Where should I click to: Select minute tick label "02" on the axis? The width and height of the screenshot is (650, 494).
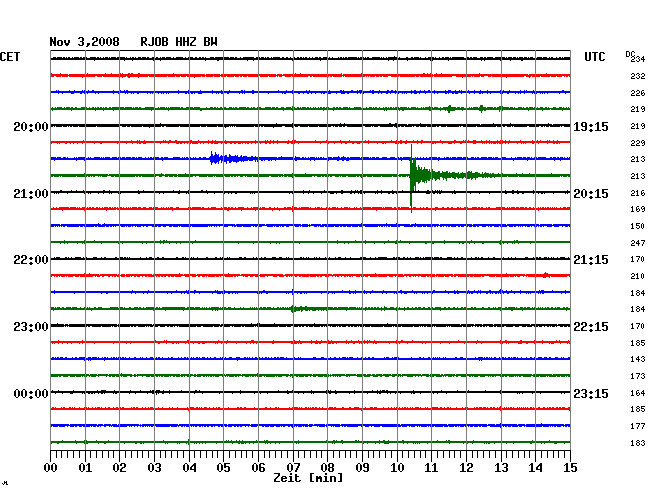(119, 467)
